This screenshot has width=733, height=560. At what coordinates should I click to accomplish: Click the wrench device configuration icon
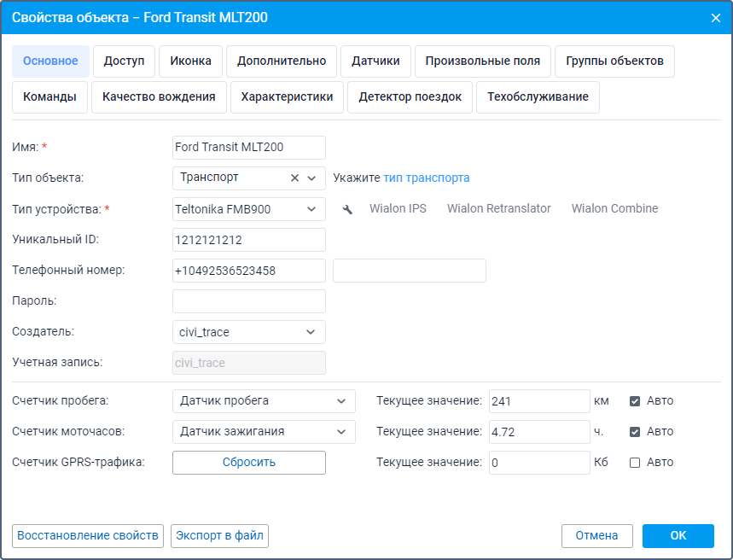[x=347, y=209]
